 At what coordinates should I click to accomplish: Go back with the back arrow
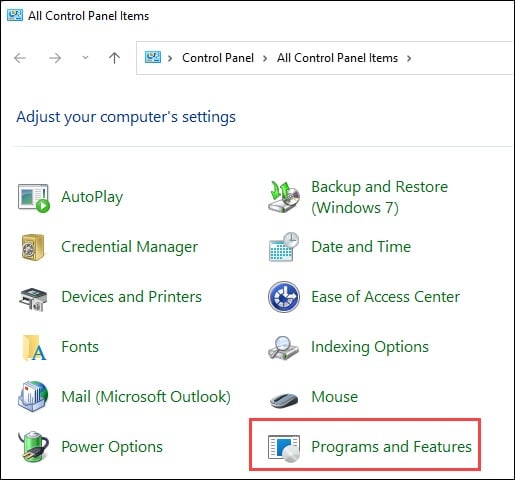[x=20, y=58]
